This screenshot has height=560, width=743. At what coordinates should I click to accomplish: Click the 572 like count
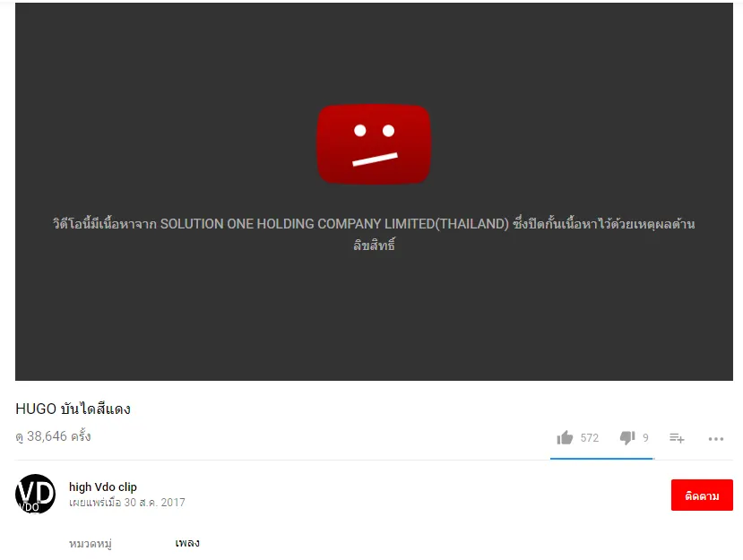click(x=590, y=438)
